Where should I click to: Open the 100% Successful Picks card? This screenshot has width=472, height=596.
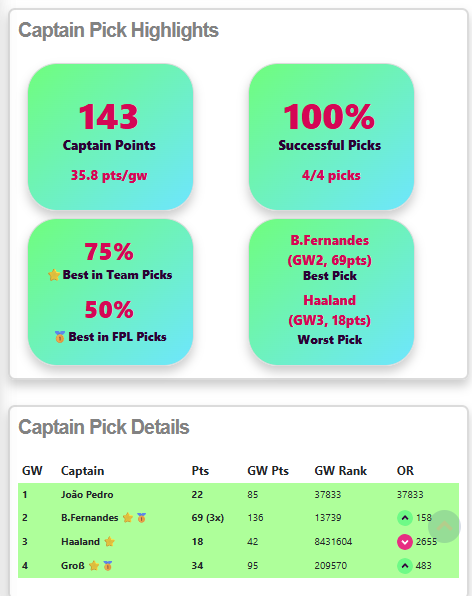331,137
